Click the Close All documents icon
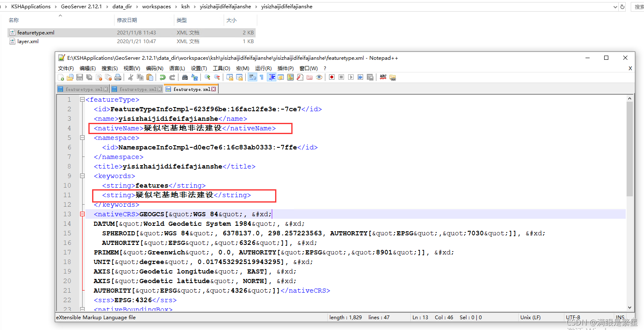The width and height of the screenshot is (644, 330). (x=108, y=77)
